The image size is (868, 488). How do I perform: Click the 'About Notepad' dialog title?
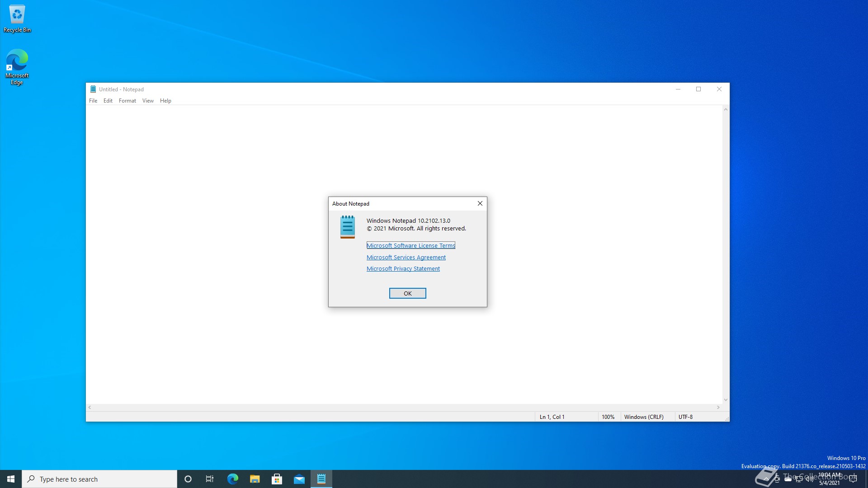(x=351, y=203)
